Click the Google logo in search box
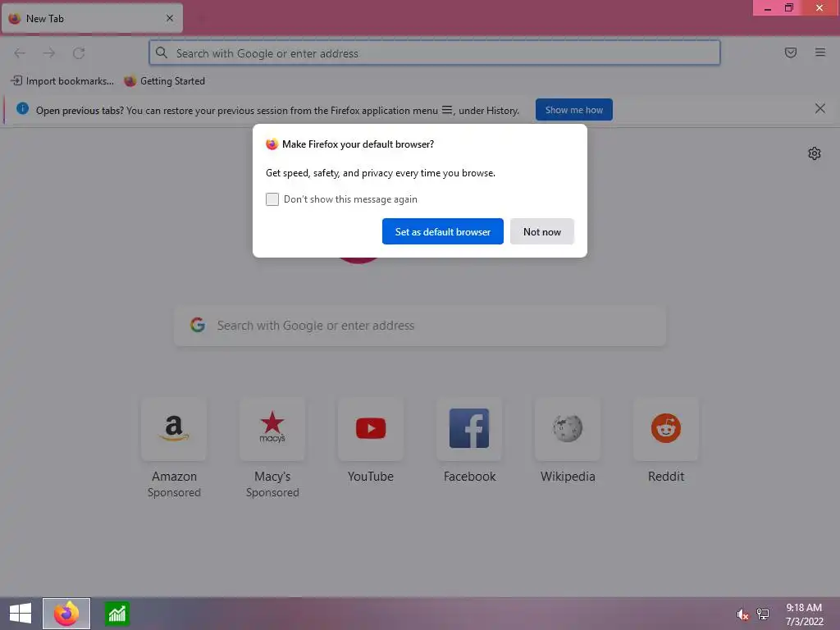Viewport: 840px width, 630px height. click(198, 325)
